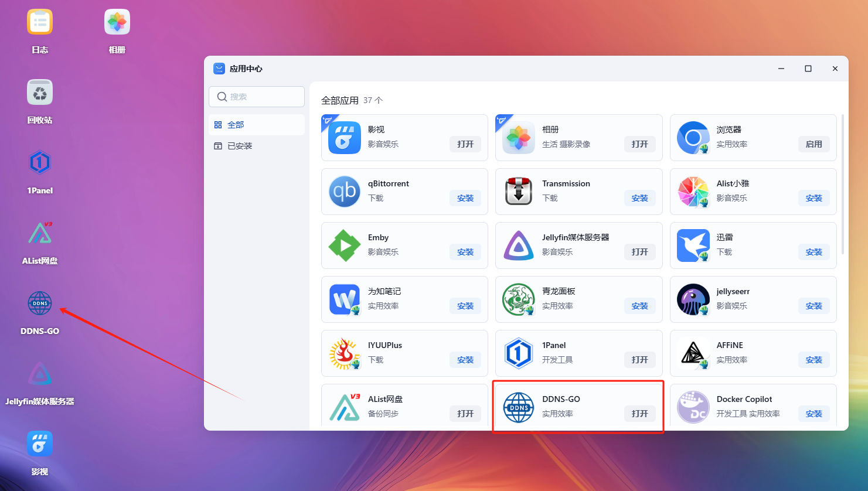Click the Docker Copilot app icon
The image size is (868, 491).
pos(693,407)
